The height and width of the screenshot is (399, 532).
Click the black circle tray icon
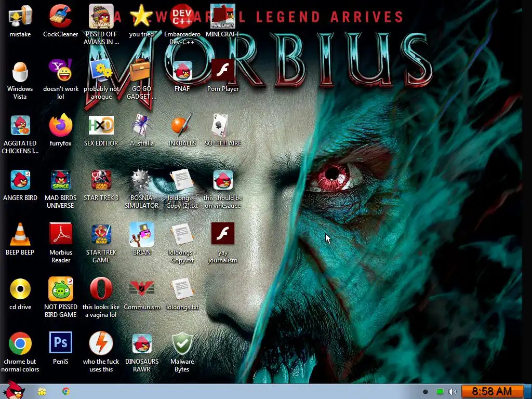425,392
